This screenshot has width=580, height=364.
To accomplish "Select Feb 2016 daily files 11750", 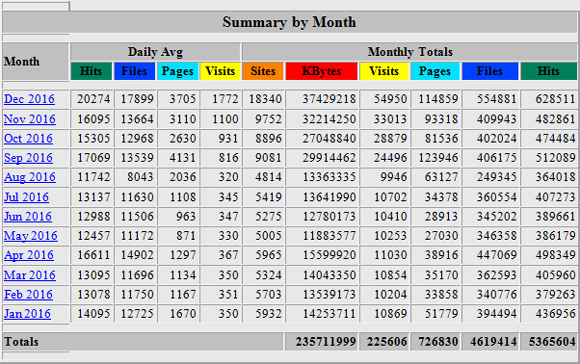I will [x=137, y=295].
